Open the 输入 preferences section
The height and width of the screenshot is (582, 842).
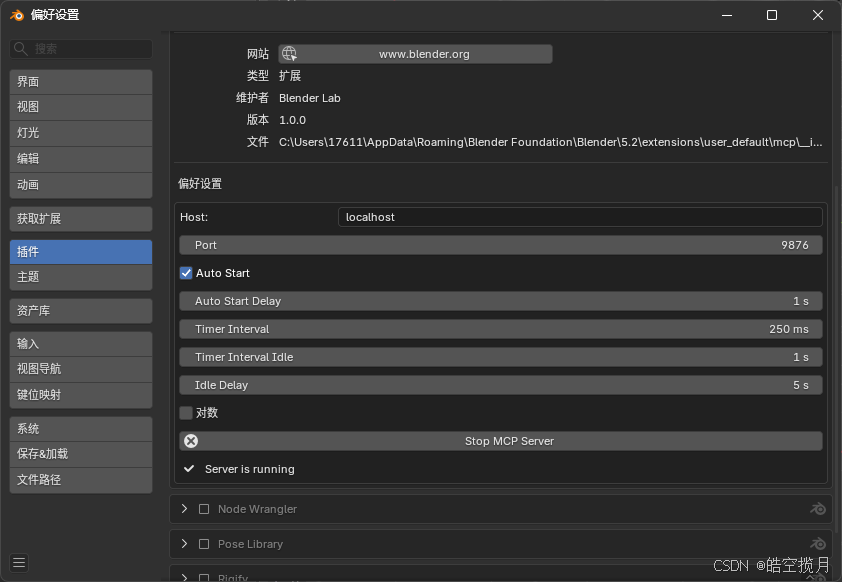tap(81, 344)
